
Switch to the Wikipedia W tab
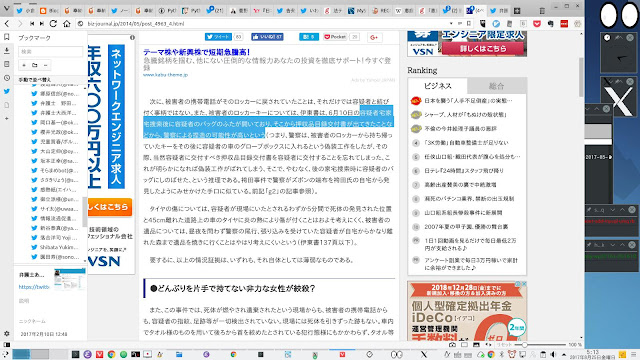point(404,11)
